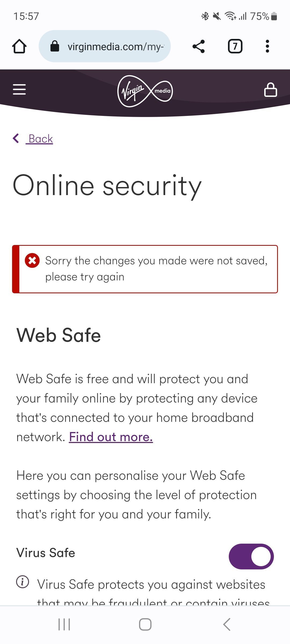This screenshot has height=644, width=290.
Task: Tap the red error cross icon
Action: pos(32,260)
